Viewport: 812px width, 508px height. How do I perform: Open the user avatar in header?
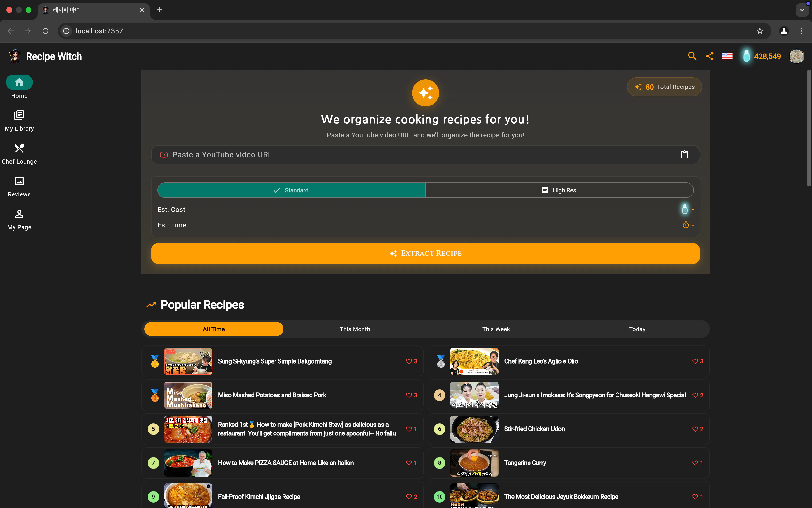[796, 56]
